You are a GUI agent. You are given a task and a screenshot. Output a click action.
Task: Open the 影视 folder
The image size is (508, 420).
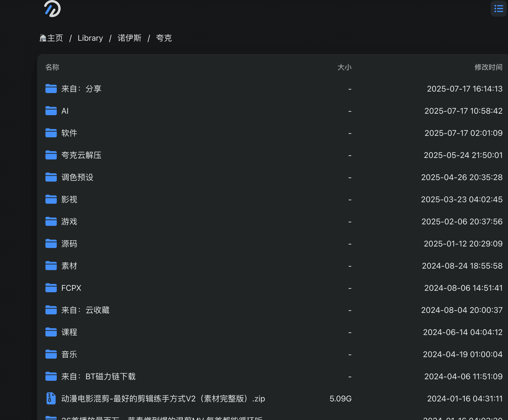69,199
